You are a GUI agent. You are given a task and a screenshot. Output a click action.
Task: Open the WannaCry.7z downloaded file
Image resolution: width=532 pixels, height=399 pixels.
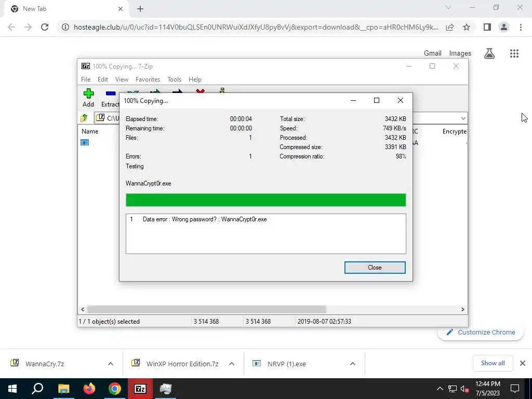click(45, 364)
